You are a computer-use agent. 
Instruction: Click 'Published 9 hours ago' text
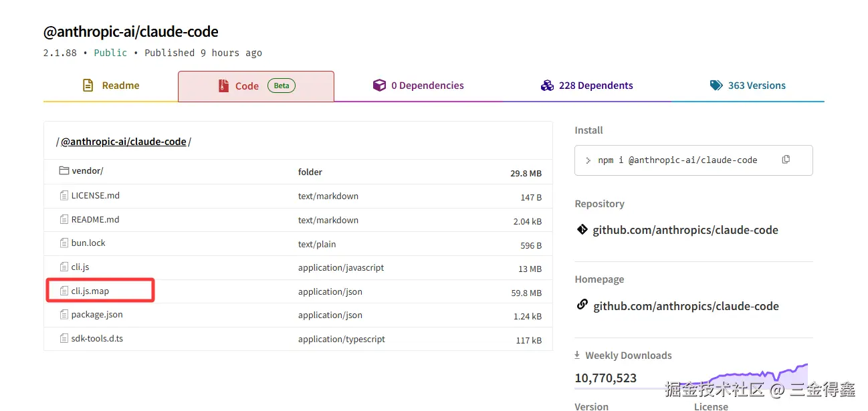click(x=203, y=53)
